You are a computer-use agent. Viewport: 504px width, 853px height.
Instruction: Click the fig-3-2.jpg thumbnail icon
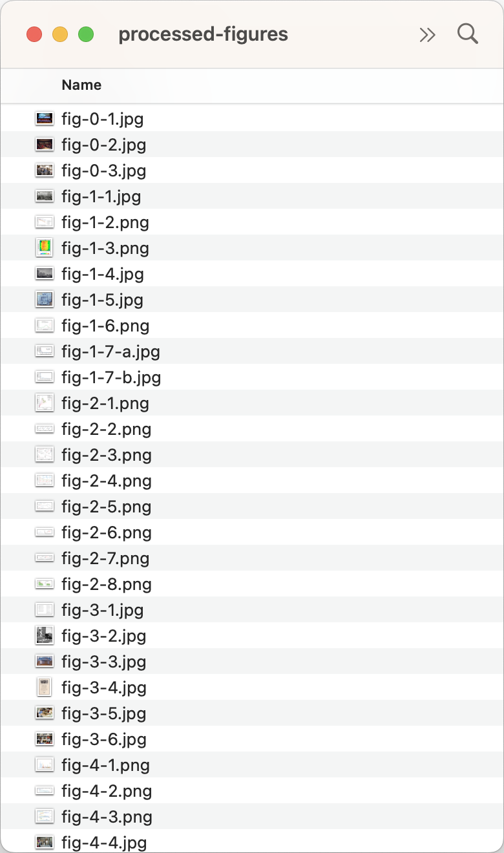(x=44, y=635)
